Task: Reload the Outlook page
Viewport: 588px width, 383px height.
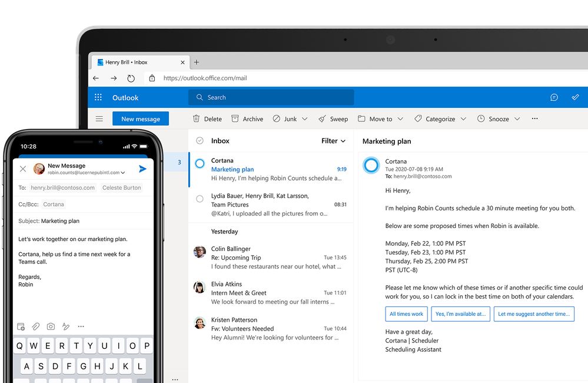Action: [131, 78]
